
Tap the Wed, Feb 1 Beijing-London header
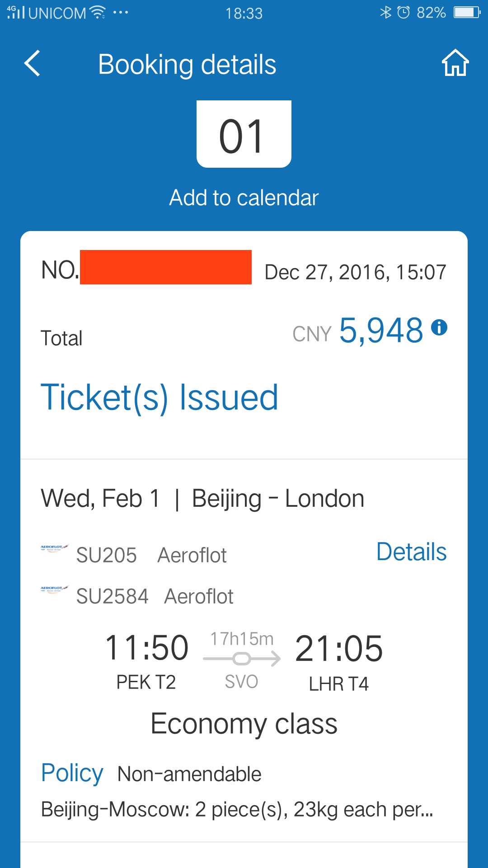(202, 498)
